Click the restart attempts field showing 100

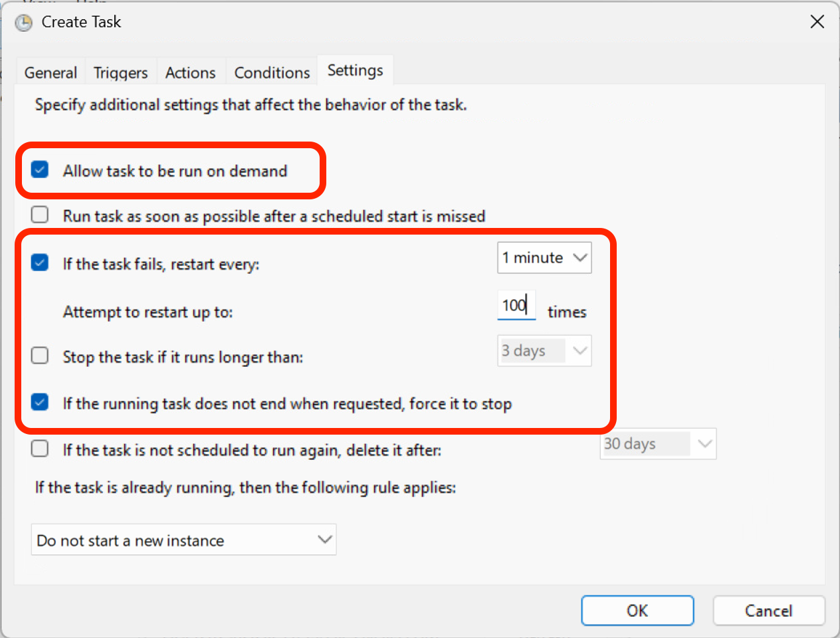tap(516, 305)
